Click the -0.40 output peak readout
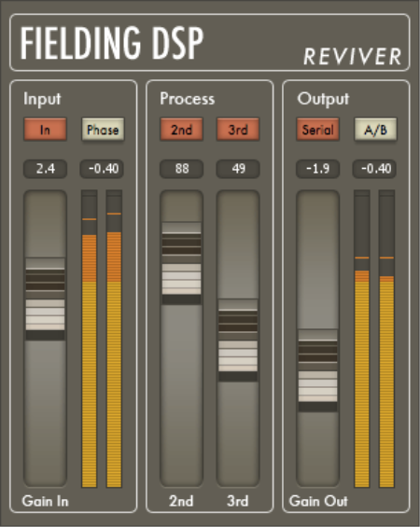This screenshot has width=420, height=527. (x=374, y=169)
